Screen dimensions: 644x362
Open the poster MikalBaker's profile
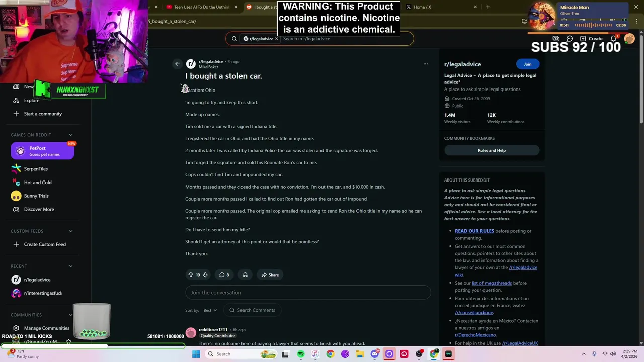pyautogui.click(x=208, y=67)
